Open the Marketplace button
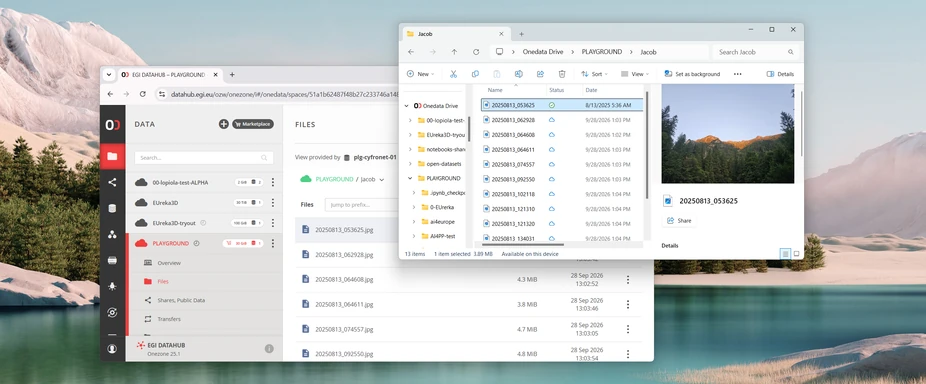The height and width of the screenshot is (384, 926). point(252,124)
